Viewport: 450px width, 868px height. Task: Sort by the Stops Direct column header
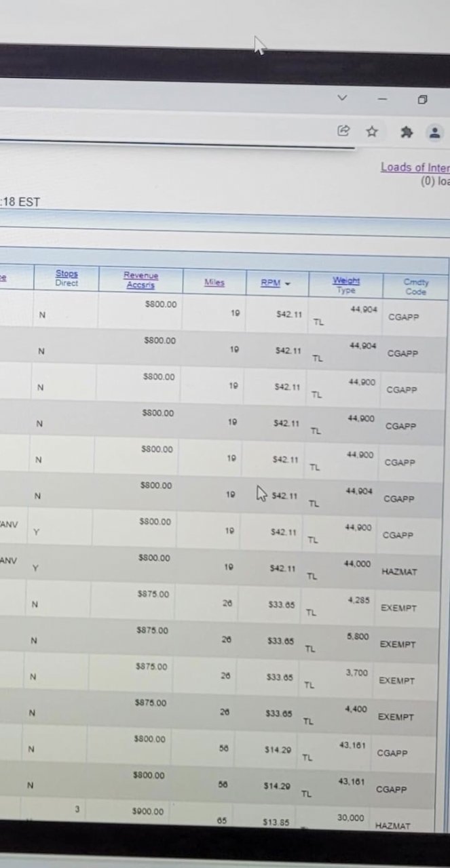(67, 279)
